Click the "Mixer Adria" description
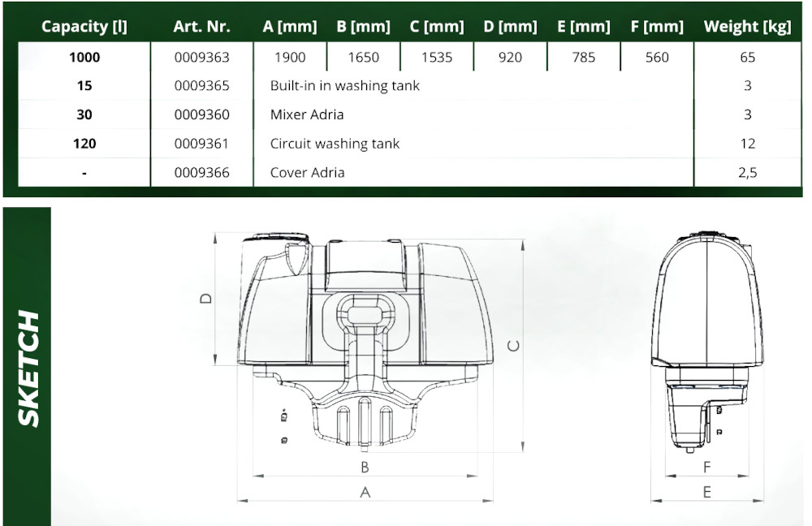This screenshot has width=812, height=526. pos(307,114)
